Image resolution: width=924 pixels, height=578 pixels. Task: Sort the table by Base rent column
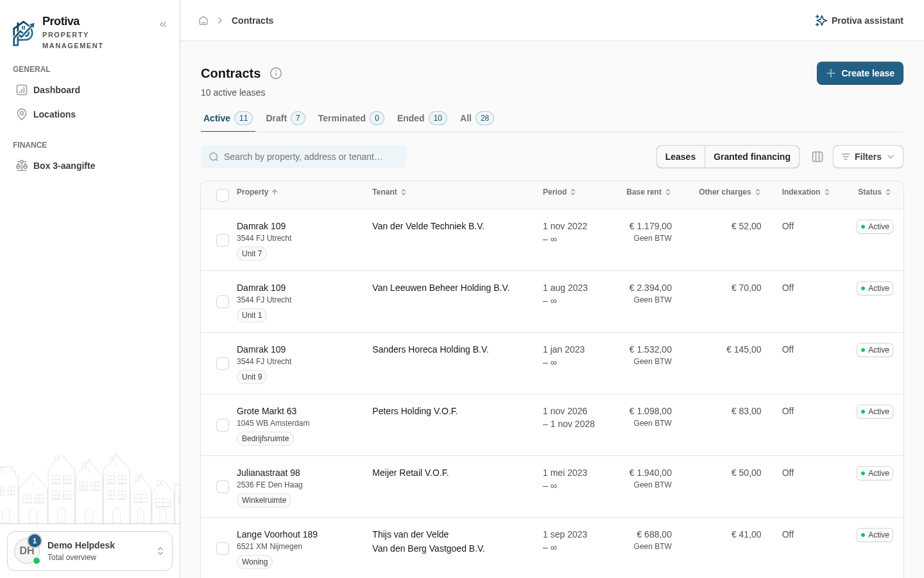649,192
